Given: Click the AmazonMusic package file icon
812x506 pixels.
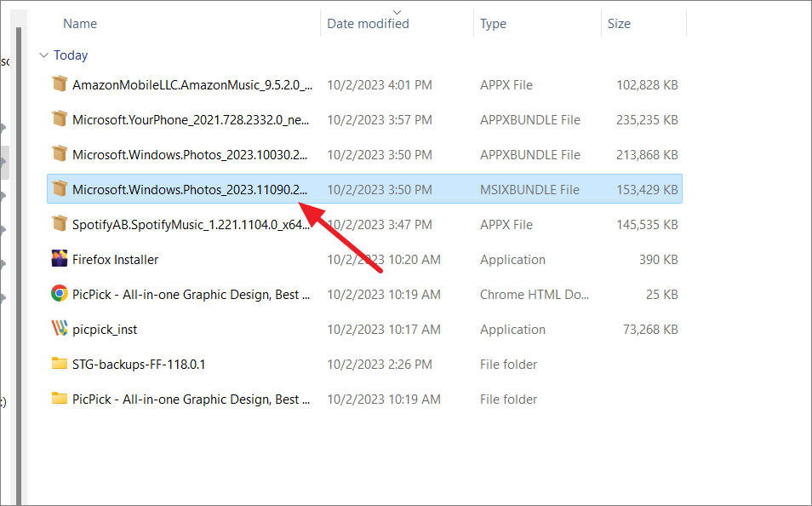Looking at the screenshot, I should click(x=60, y=84).
